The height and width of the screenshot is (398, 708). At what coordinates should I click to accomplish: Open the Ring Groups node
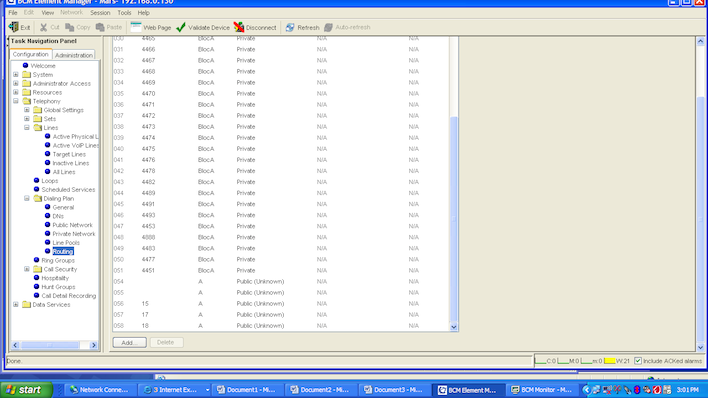pyautogui.click(x=58, y=260)
